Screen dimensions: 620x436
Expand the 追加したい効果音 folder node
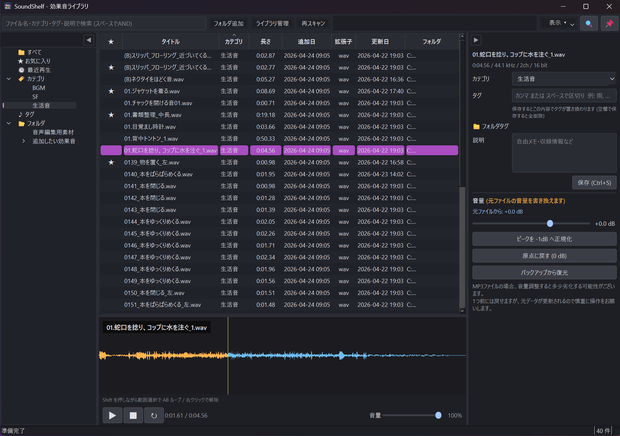click(x=23, y=141)
